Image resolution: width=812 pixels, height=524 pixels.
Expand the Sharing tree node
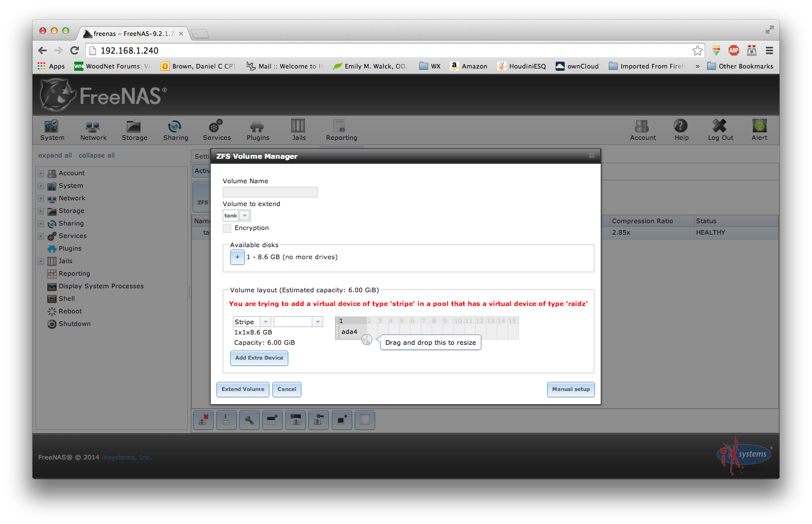[41, 224]
